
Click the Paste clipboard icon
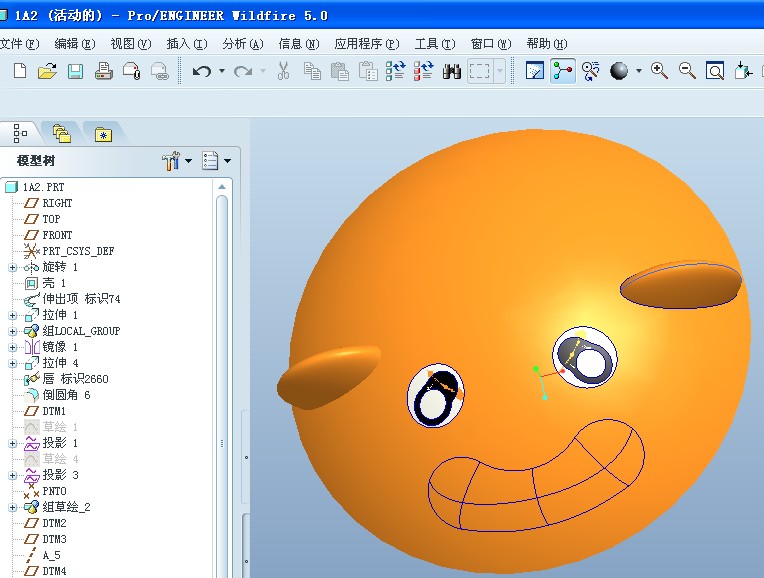pos(340,71)
